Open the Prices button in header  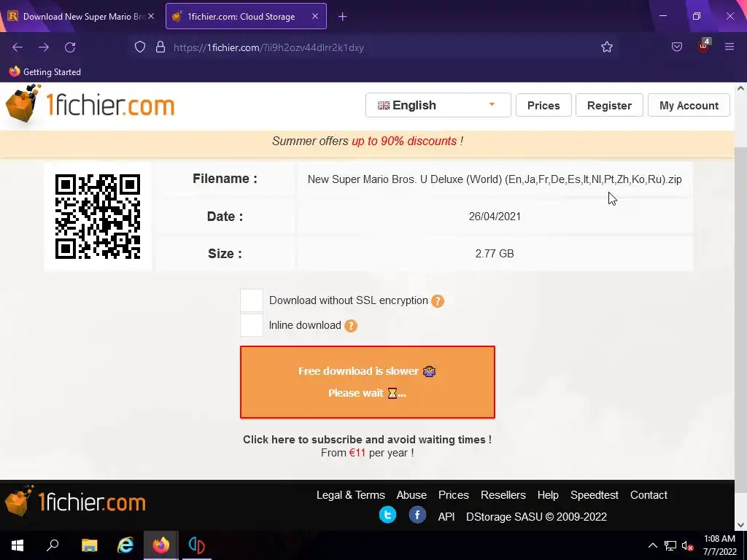(x=543, y=105)
